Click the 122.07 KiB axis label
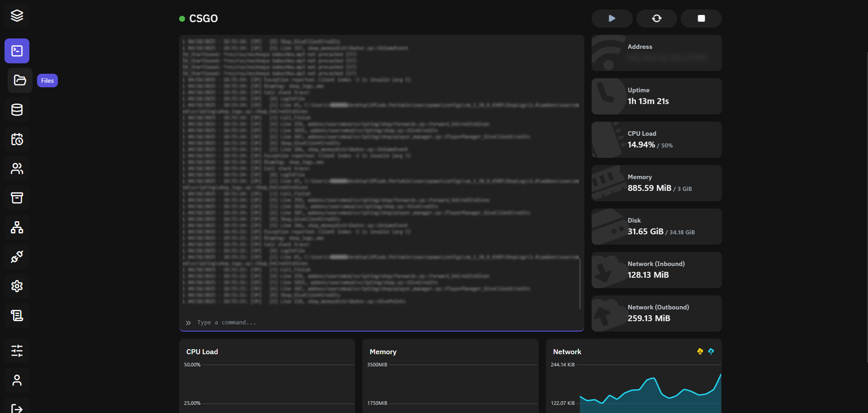The height and width of the screenshot is (413, 868). click(x=563, y=403)
